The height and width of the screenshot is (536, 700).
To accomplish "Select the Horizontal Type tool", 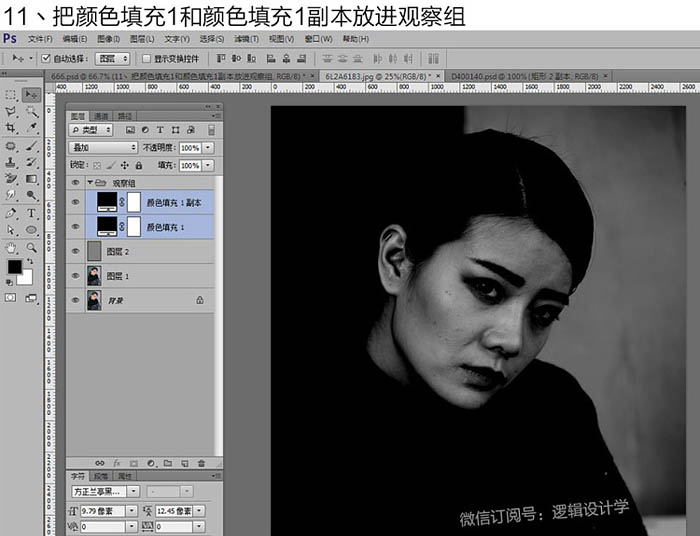I will tap(31, 213).
